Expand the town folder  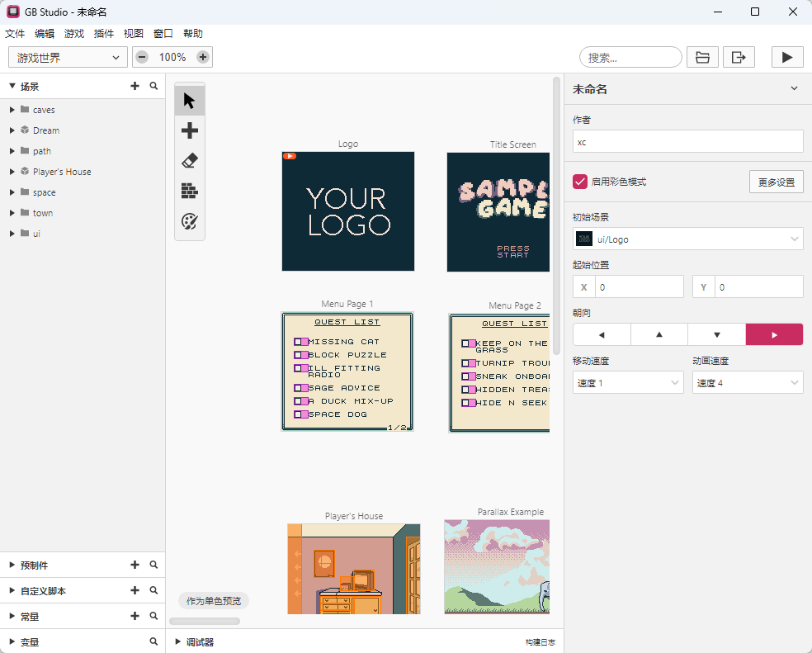[12, 213]
